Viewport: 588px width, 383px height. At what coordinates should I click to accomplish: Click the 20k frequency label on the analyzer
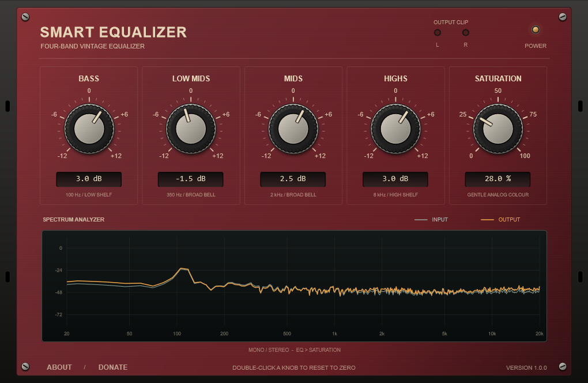pos(539,333)
